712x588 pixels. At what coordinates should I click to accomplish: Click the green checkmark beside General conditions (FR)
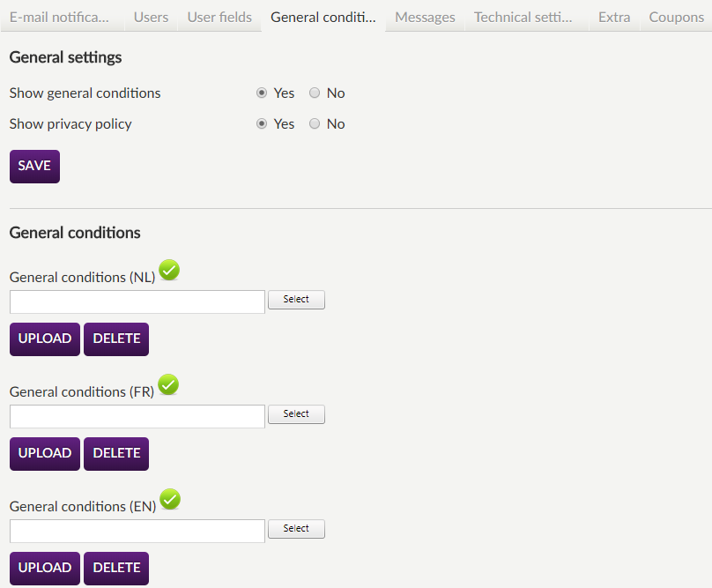tap(168, 385)
